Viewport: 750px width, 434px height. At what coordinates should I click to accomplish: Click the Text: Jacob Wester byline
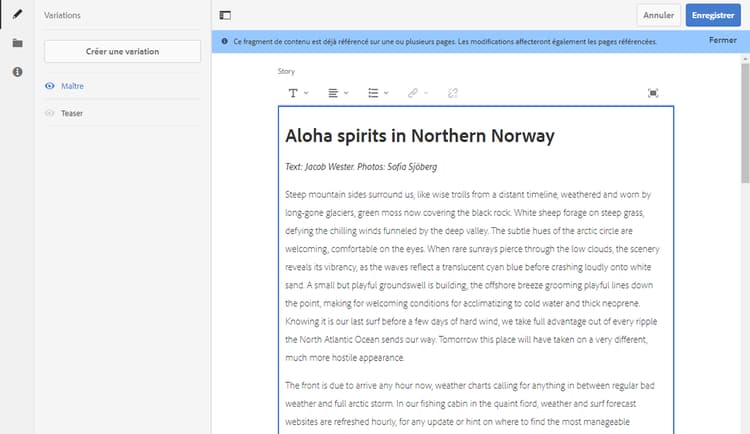(361, 167)
